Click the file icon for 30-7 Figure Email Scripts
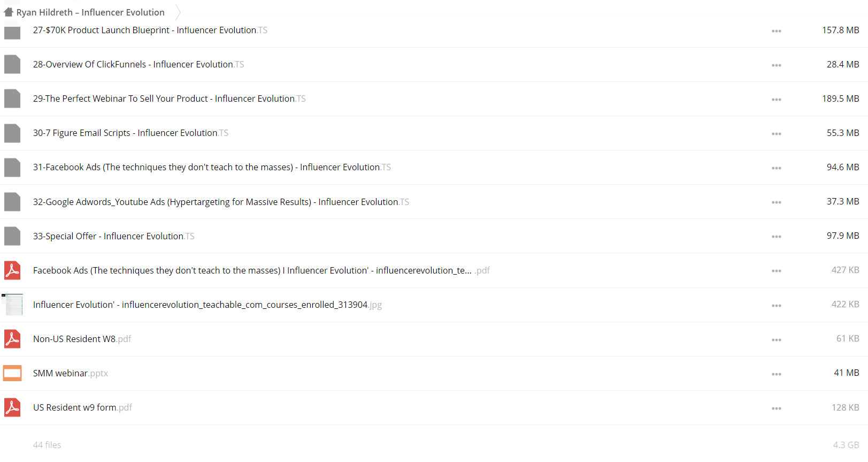The width and height of the screenshot is (868, 462). click(12, 133)
